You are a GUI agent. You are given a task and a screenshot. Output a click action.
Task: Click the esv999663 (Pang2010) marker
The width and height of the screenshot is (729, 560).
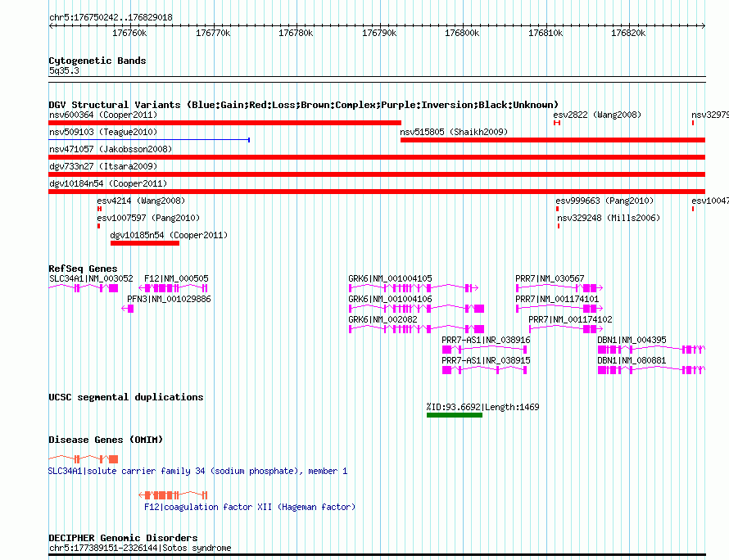pyautogui.click(x=558, y=209)
